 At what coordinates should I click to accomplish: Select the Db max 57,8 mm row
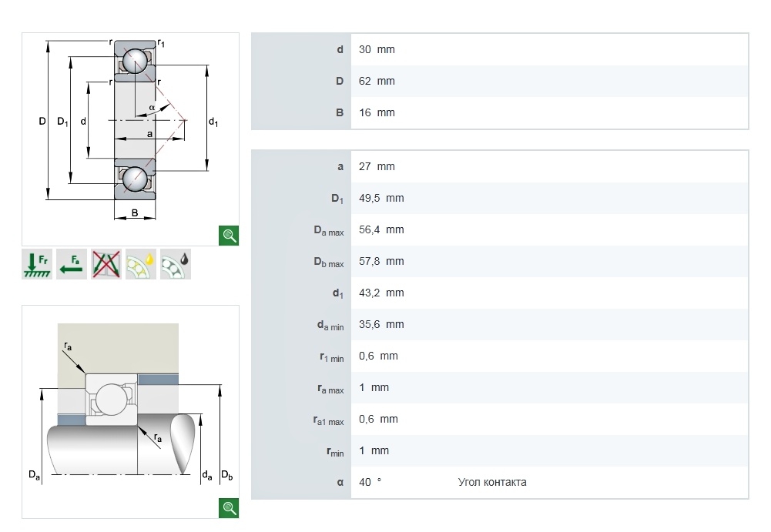tap(499, 261)
